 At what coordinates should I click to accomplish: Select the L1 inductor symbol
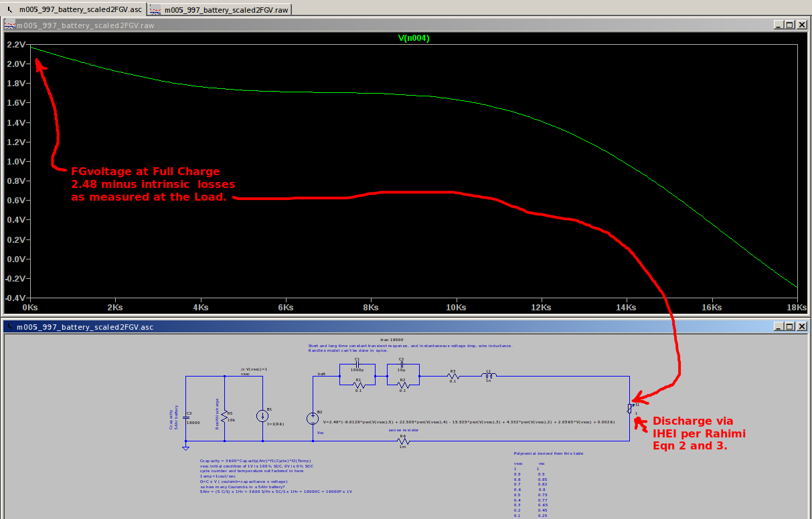pos(489,377)
